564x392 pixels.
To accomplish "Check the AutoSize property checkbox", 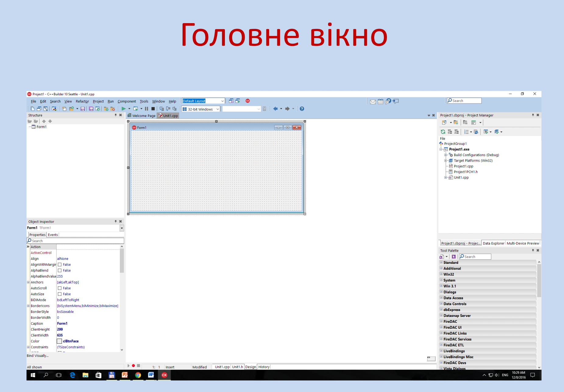I will click(60, 294).
